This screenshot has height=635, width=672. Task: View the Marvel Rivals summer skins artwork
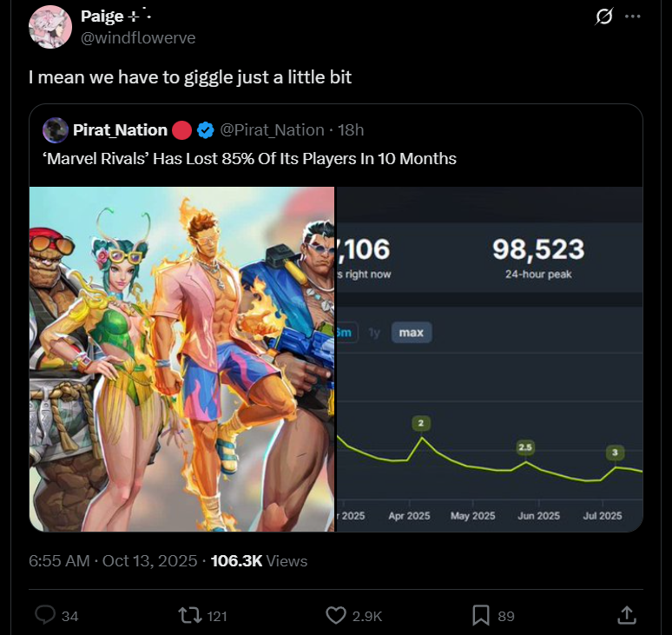pos(181,360)
